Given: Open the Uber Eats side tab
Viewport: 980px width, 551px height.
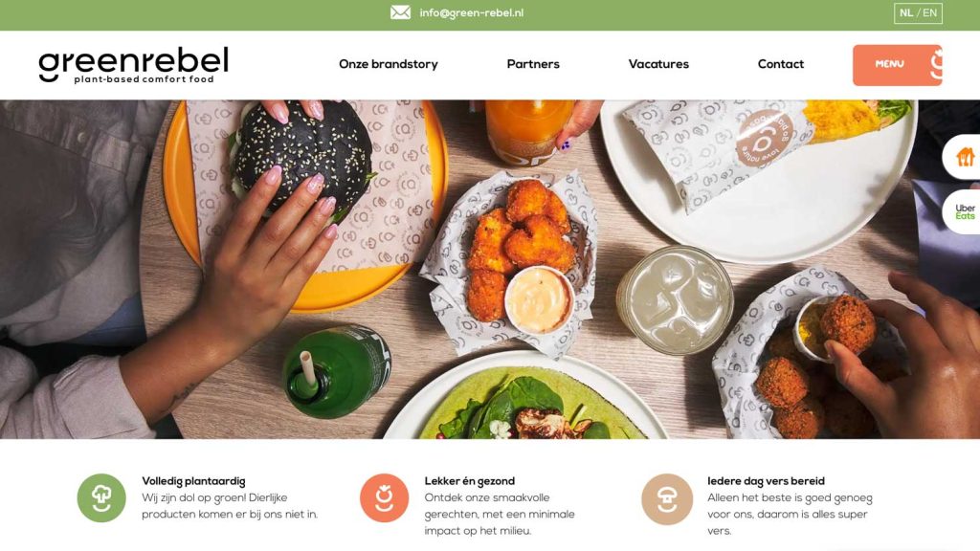Looking at the screenshot, I should point(963,211).
